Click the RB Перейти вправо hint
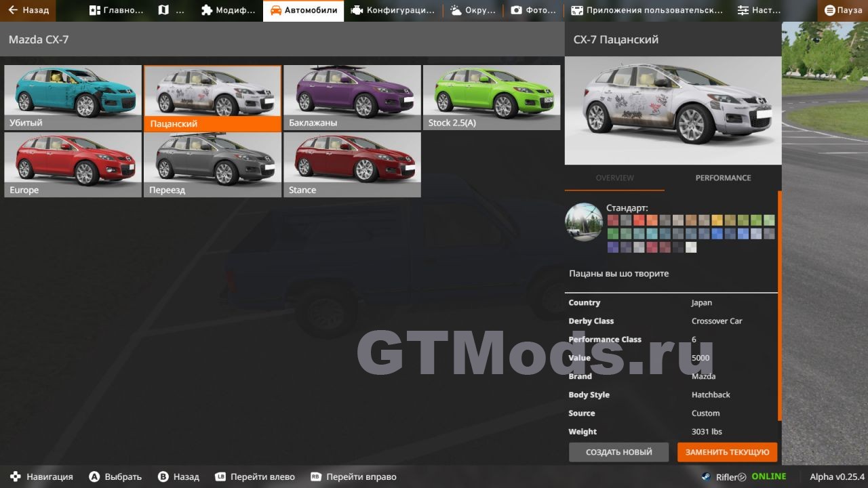 point(353,476)
